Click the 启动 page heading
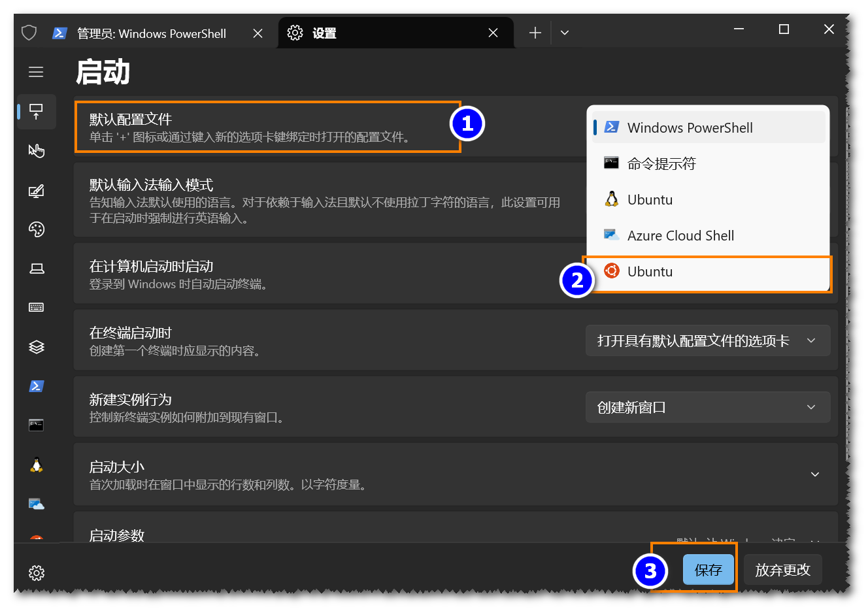The width and height of the screenshot is (868, 611). [103, 72]
